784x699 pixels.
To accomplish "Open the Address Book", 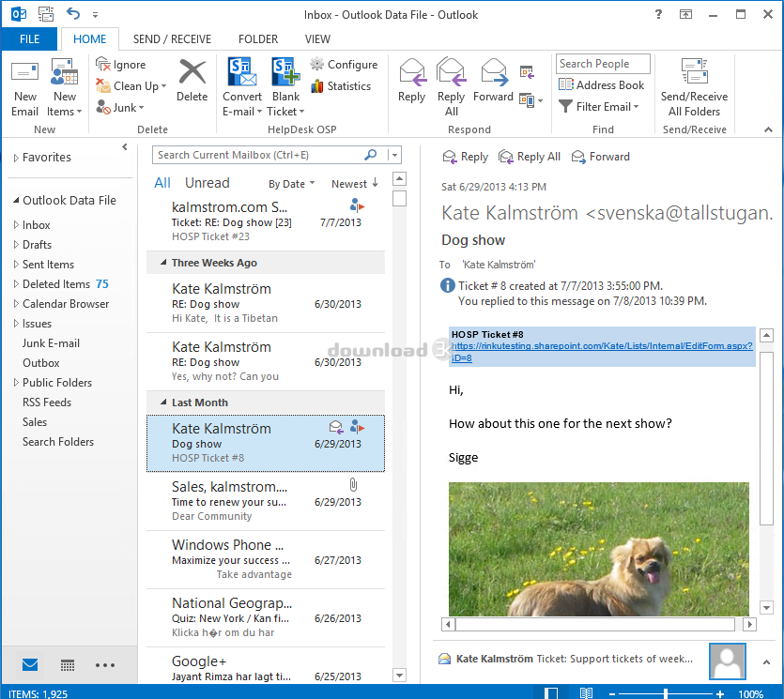I will click(x=602, y=85).
